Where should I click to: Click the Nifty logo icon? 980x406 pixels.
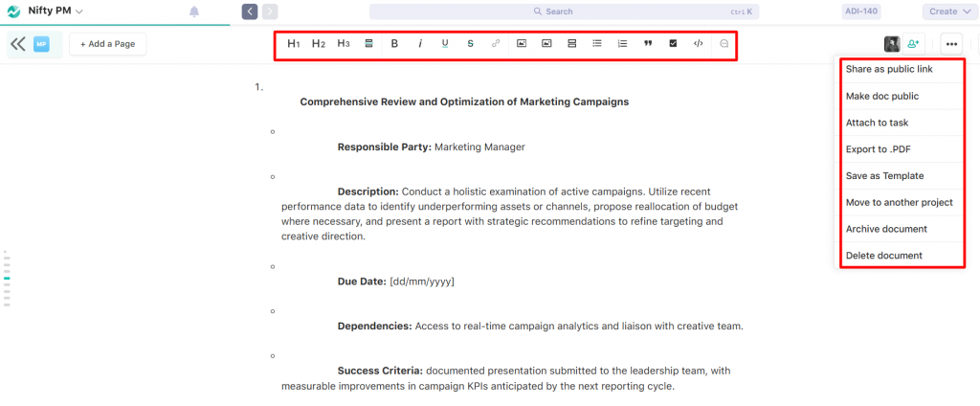(13, 11)
